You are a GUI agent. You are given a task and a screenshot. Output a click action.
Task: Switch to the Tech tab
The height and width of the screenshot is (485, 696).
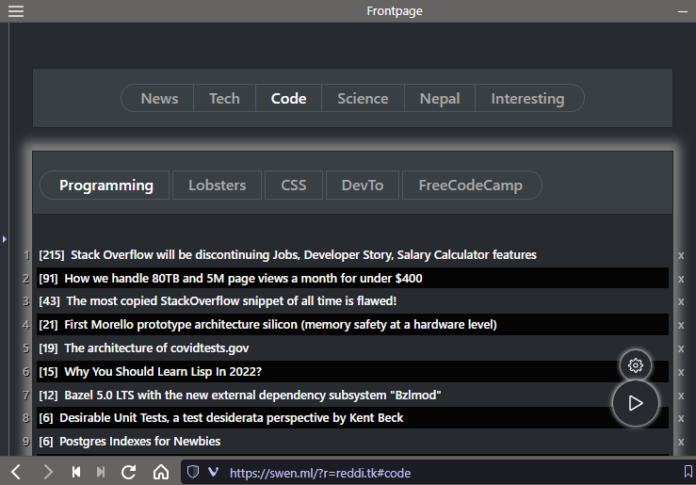tap(225, 99)
